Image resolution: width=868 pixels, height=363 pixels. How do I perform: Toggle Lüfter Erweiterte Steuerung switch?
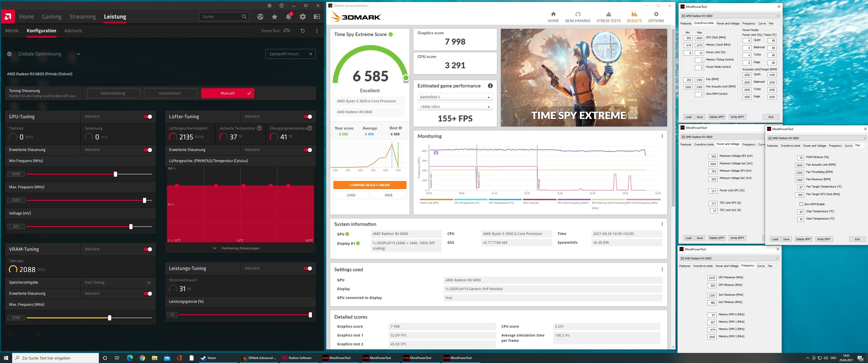(308, 150)
